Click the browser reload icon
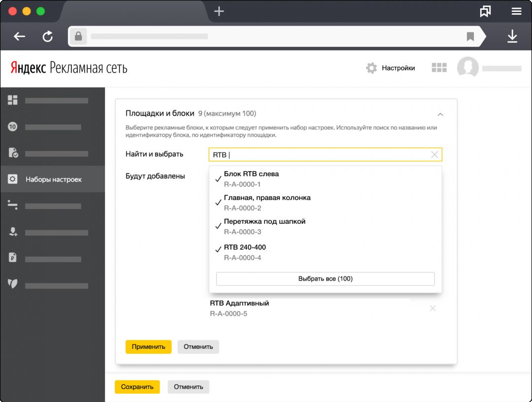This screenshot has height=402, width=532. 48,36
